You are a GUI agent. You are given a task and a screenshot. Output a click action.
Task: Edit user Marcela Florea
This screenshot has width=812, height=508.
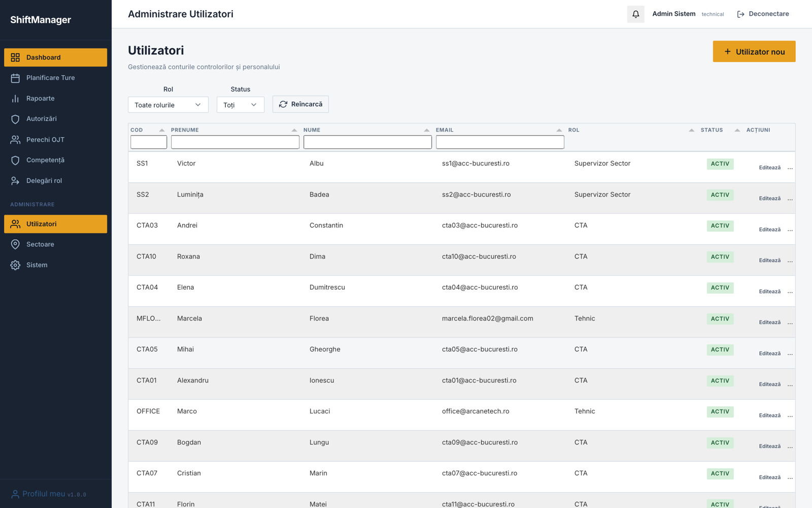click(770, 323)
